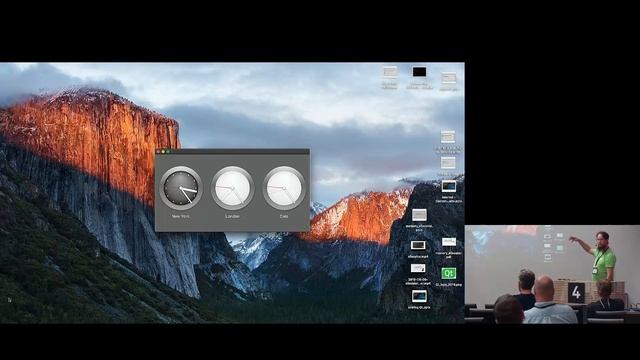Screen dimensions: 640x360
Task: Zoom the clocks window with green button
Action: 168,152
